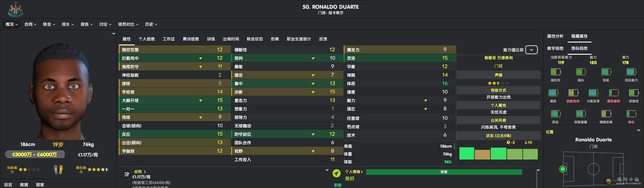Viewport: 644px width, 188px height.
Task: Click the first bright green form bar
Action: (467, 154)
